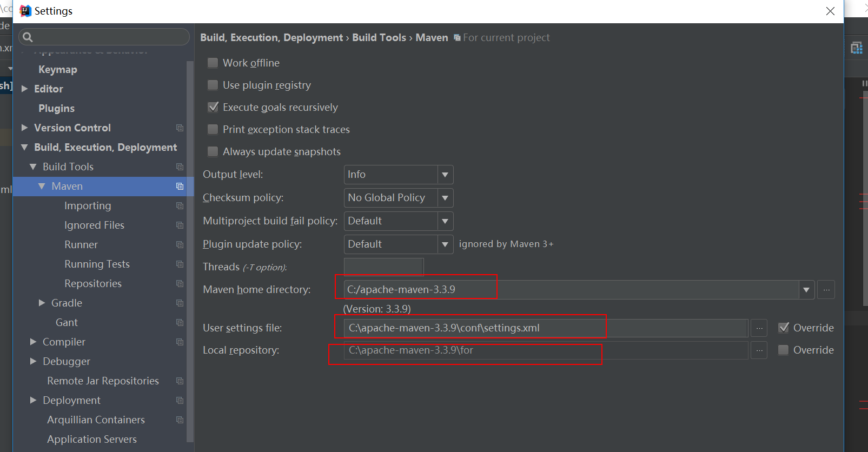Screen dimensions: 868x452
Task: Expand the Compiler tree node
Action: 33,342
